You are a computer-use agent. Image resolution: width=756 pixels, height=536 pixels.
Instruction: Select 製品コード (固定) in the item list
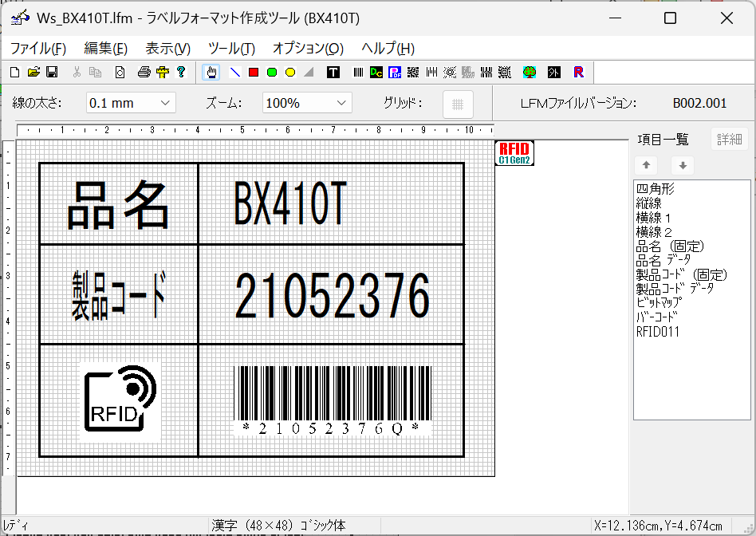[682, 274]
